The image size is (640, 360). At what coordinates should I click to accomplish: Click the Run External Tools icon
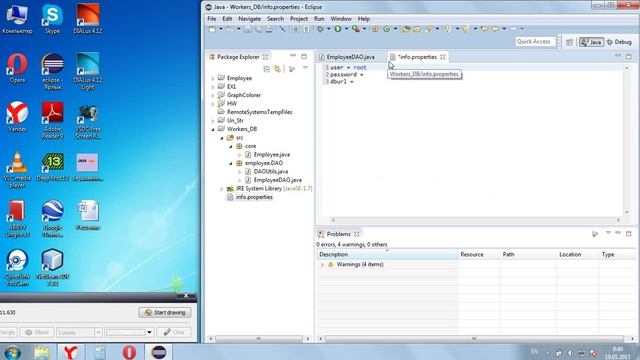(x=356, y=29)
